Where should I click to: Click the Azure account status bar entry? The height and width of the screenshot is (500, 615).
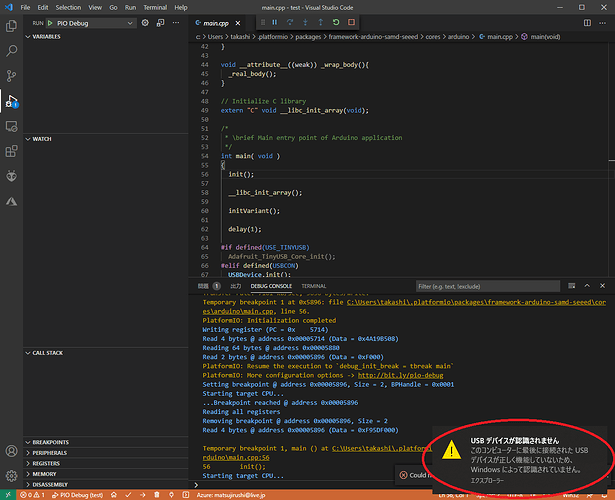[231, 495]
